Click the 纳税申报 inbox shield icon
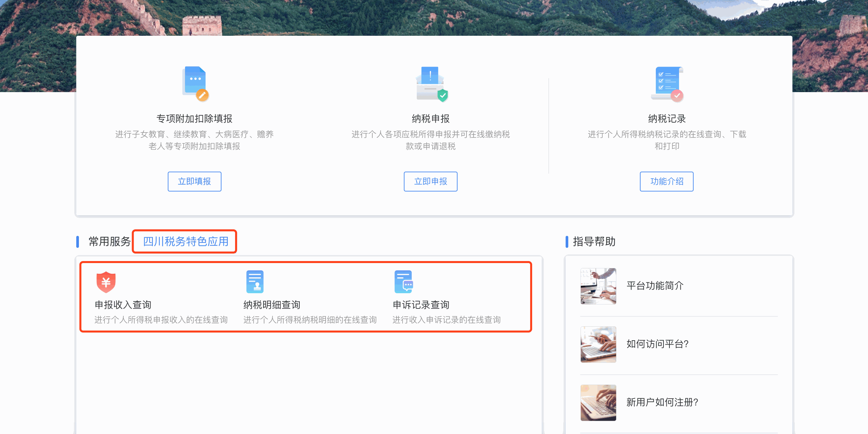The height and width of the screenshot is (434, 868). [x=431, y=83]
